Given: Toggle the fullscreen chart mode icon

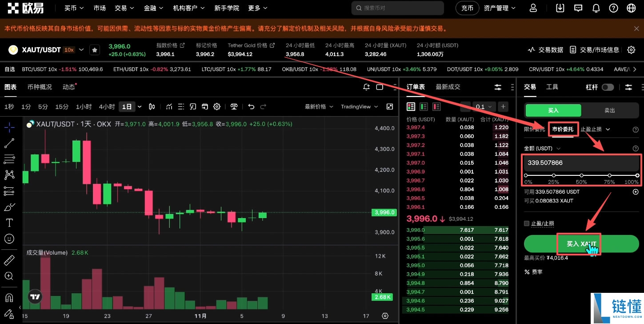Looking at the screenshot, I should point(391,106).
